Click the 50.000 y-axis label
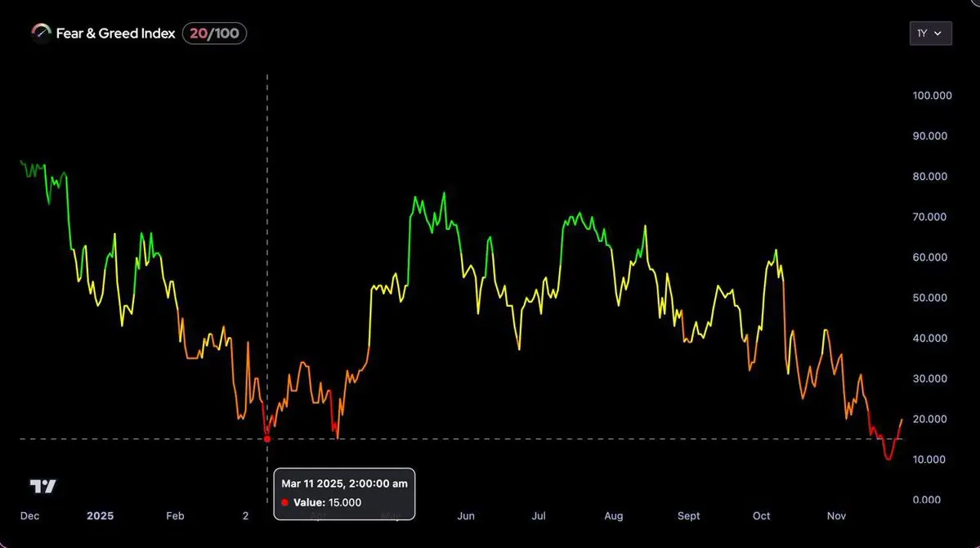 tap(929, 298)
